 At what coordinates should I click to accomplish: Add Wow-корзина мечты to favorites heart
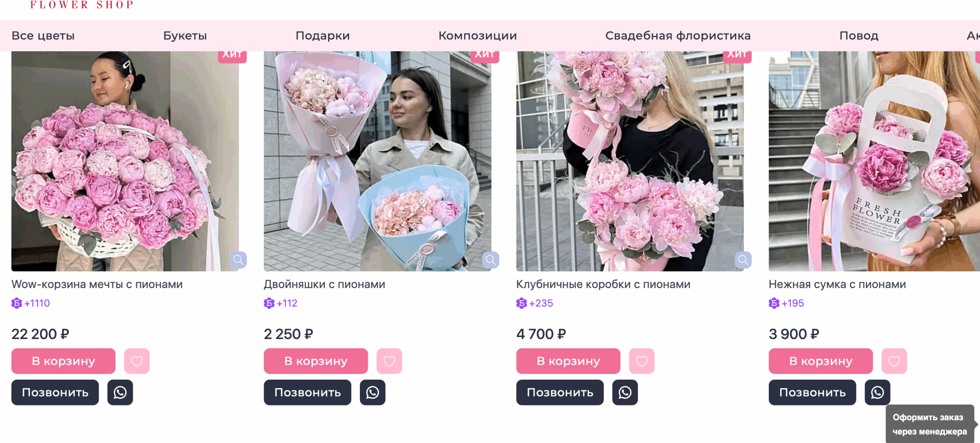pos(137,361)
